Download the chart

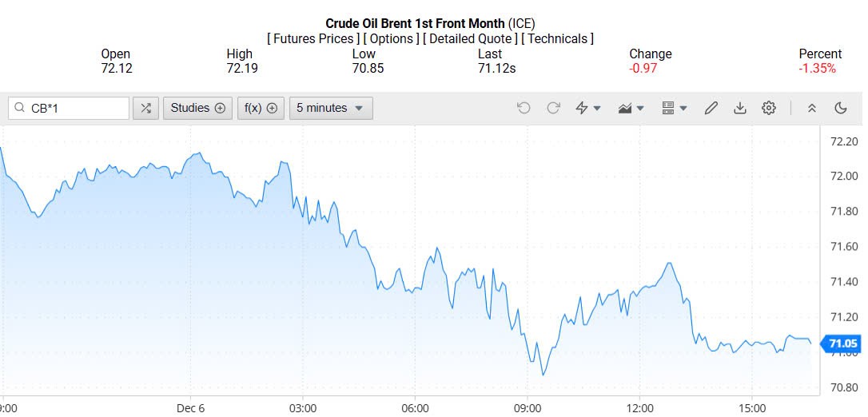point(740,108)
